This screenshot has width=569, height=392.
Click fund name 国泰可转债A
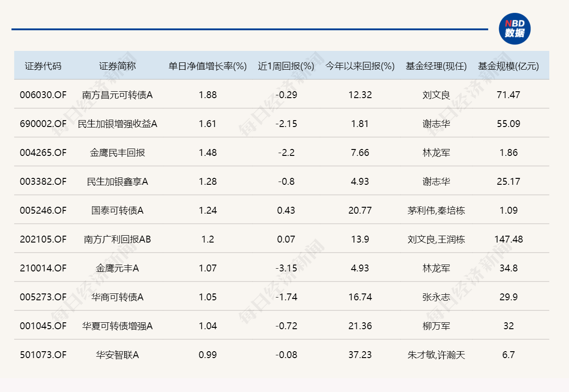pos(117,210)
